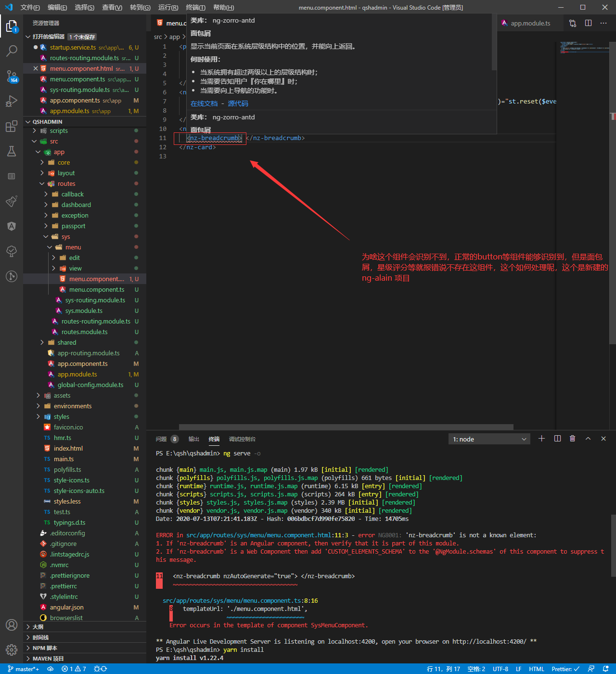
Task: Open the Accounts icon in activity bar
Action: 12,625
